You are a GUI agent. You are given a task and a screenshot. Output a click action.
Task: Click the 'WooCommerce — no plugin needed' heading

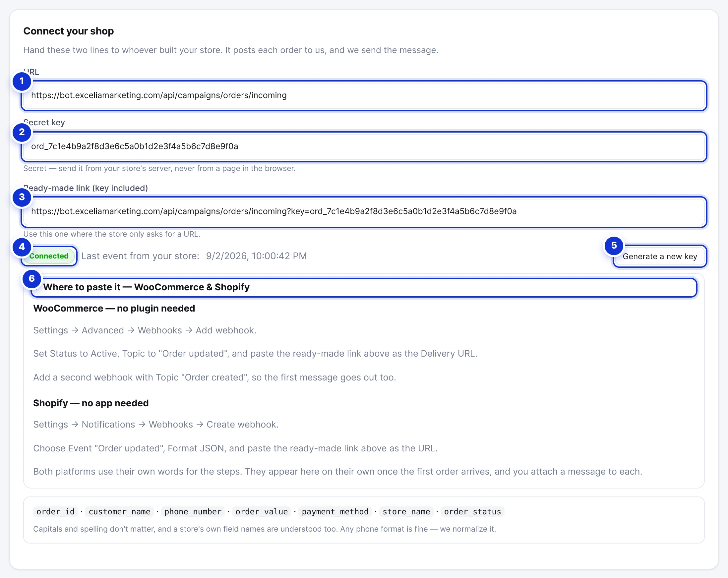pyautogui.click(x=114, y=309)
